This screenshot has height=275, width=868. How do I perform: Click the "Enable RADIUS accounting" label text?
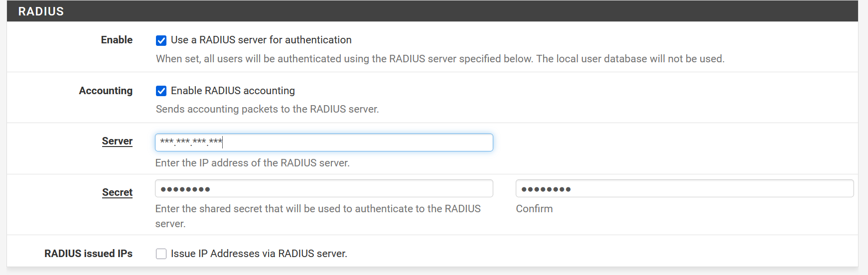tap(233, 91)
